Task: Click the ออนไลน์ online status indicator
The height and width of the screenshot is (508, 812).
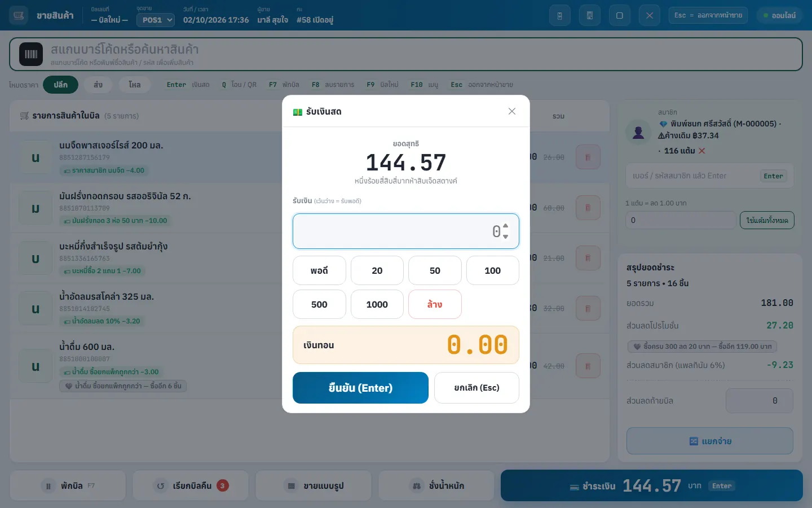Action: click(x=780, y=15)
